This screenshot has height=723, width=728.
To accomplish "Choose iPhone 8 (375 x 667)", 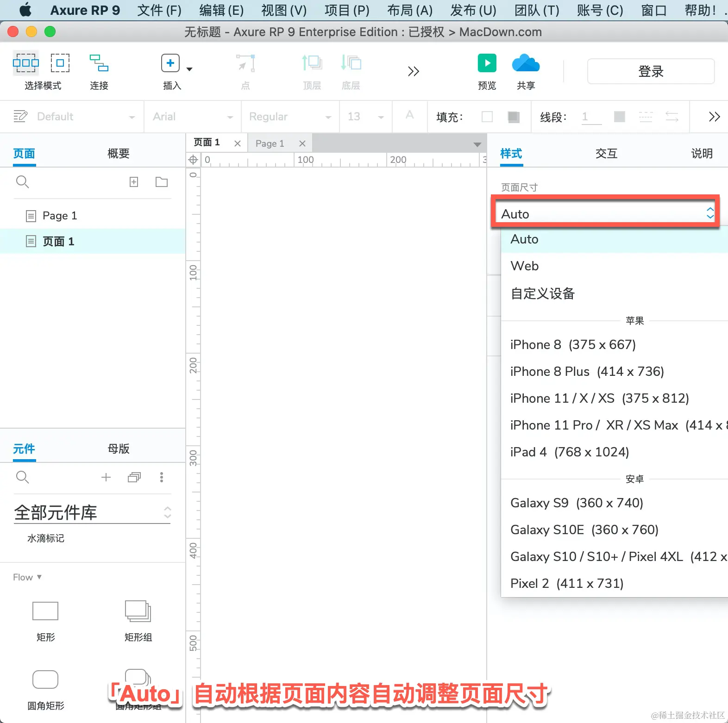I will (x=615, y=345).
